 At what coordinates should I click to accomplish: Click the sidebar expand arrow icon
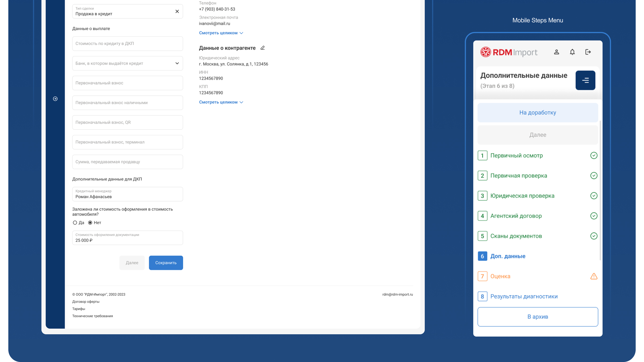point(55,99)
